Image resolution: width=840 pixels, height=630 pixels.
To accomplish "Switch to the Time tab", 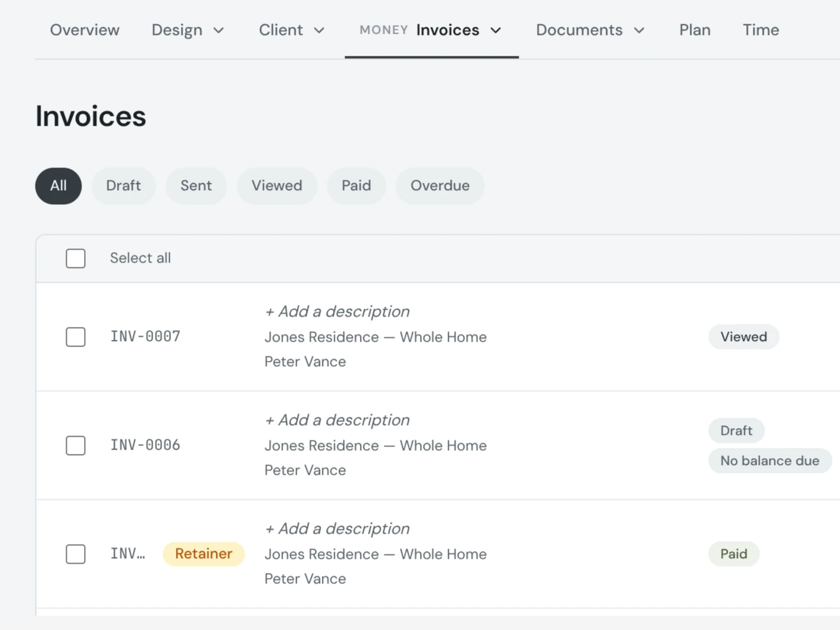I will [x=761, y=30].
